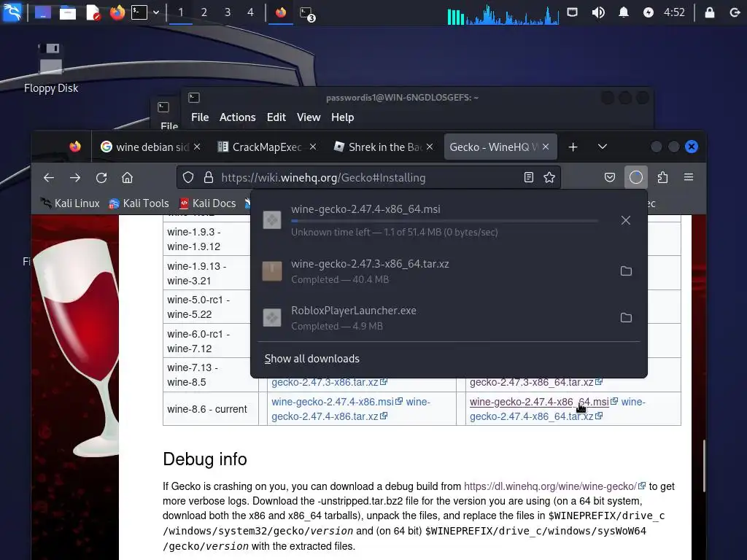Click the text editor launcher in the panel
Screen dimensions: 747x560
click(x=93, y=12)
